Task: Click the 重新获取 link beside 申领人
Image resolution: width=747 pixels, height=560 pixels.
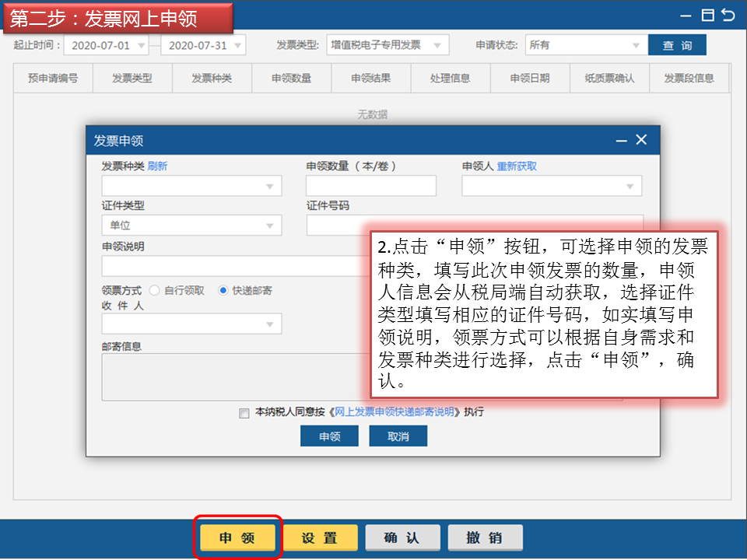Action: [517, 166]
